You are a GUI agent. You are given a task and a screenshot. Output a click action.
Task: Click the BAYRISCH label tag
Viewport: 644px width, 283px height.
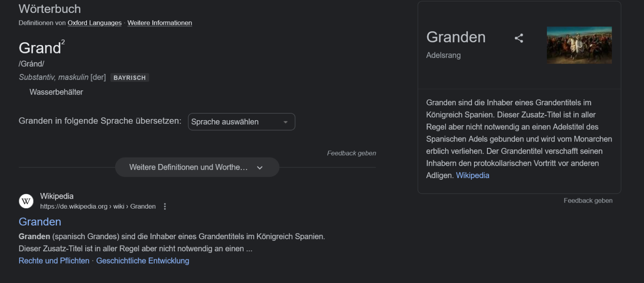130,78
